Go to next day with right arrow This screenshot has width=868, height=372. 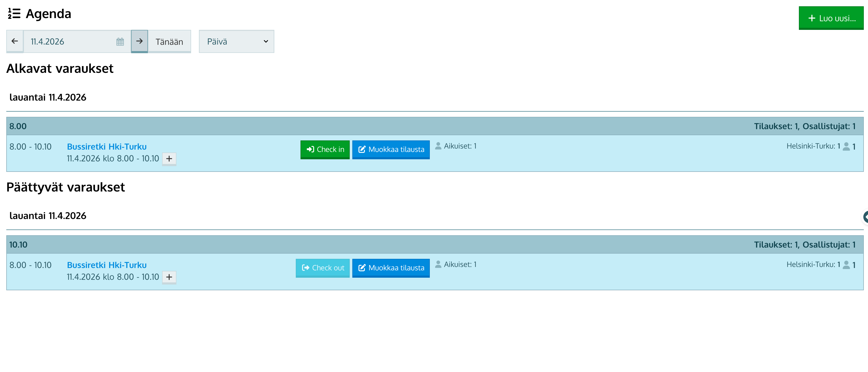coord(140,41)
